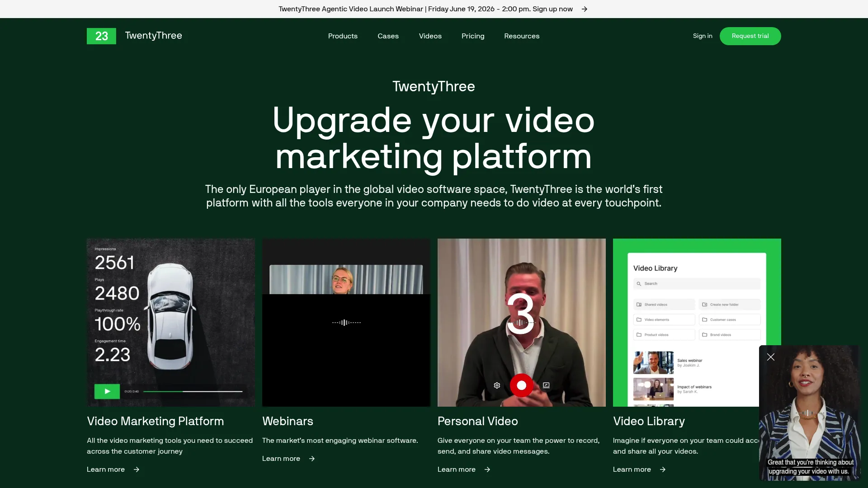Viewport: 868px width, 488px height.
Task: Click the settings gear icon on Personal Video
Action: tap(497, 385)
